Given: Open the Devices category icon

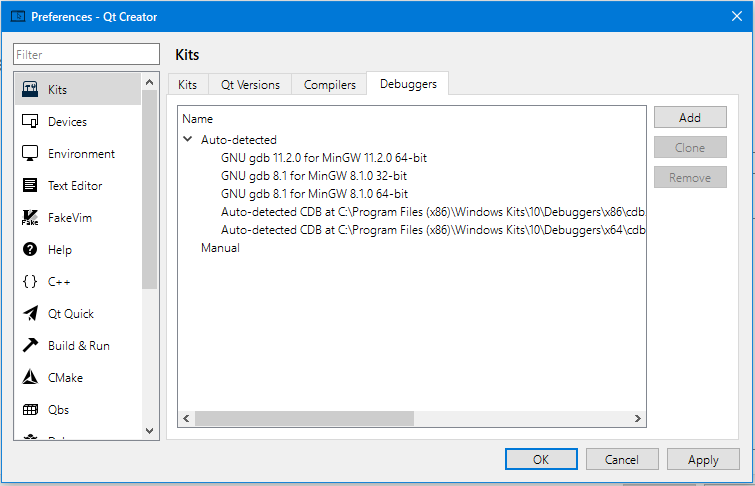Looking at the screenshot, I should (x=30, y=122).
